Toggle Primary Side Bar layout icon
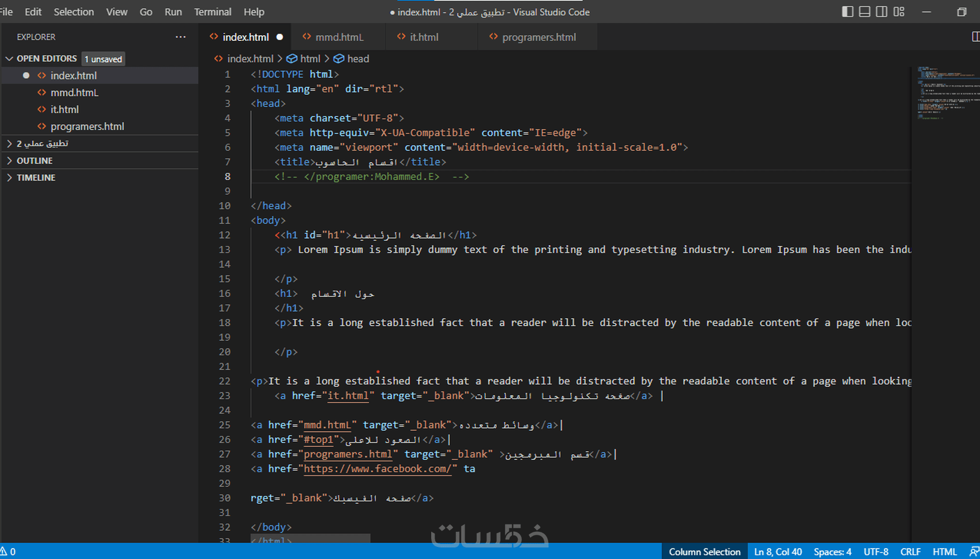980x559 pixels. 847,12
